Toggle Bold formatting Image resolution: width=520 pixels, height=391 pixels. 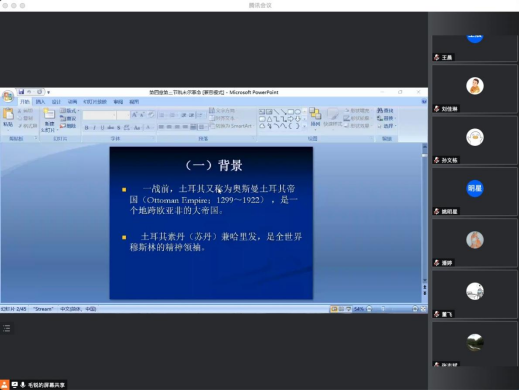point(87,127)
